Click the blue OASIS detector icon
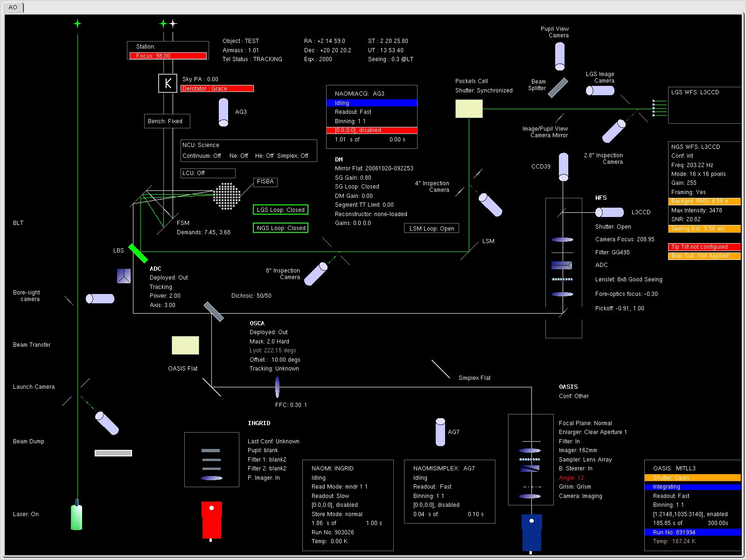Image resolution: width=746 pixels, height=560 pixels. pyautogui.click(x=531, y=532)
